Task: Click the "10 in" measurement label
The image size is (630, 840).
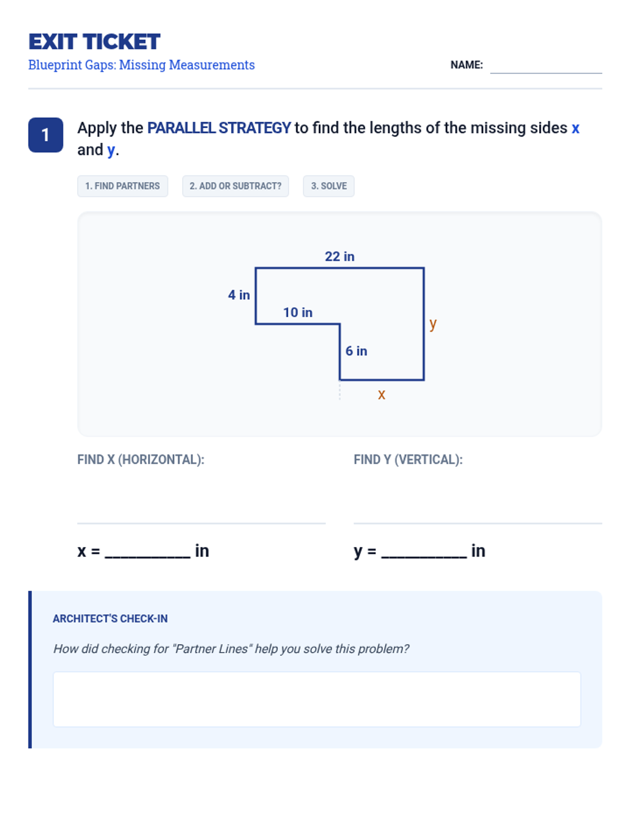Action: coord(298,313)
